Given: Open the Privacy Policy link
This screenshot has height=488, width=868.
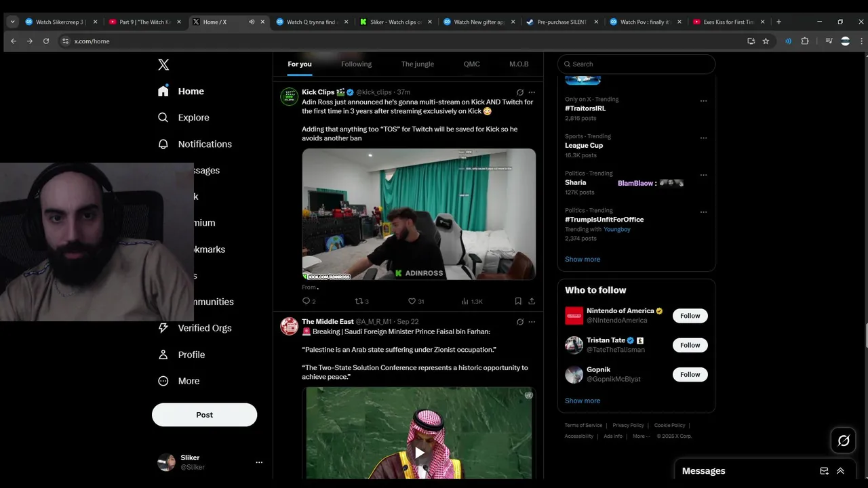Looking at the screenshot, I should pos(628,426).
